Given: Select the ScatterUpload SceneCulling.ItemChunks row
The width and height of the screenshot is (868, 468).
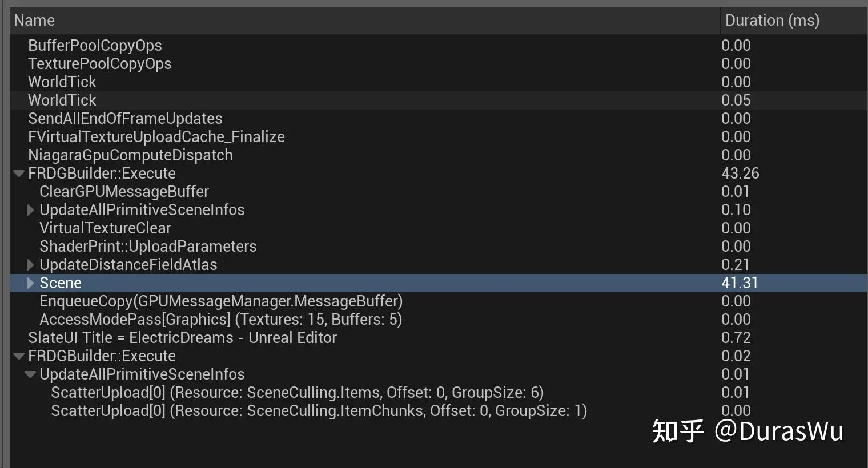Looking at the screenshot, I should coord(319,411).
